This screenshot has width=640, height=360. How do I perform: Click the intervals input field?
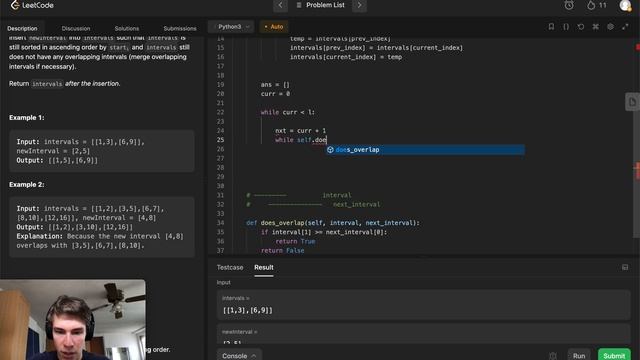[423, 305]
